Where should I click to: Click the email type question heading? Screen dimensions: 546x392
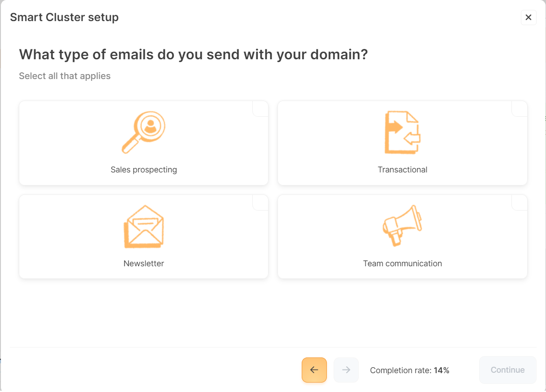[x=194, y=55]
